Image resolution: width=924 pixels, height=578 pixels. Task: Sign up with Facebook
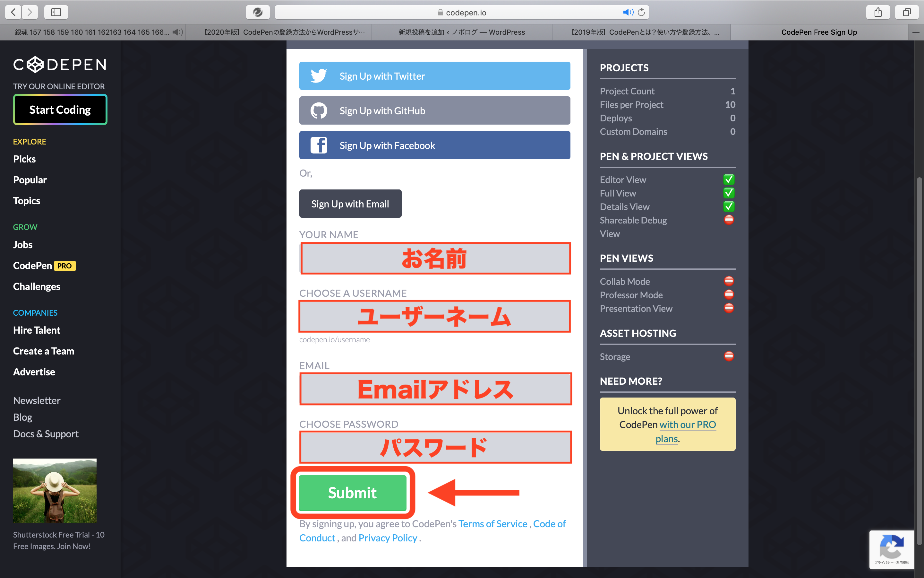[x=434, y=145]
